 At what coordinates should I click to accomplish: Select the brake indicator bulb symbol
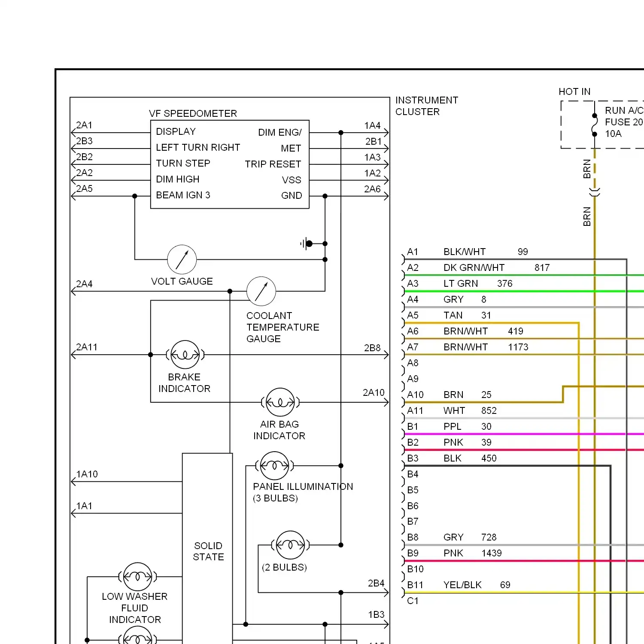point(185,355)
